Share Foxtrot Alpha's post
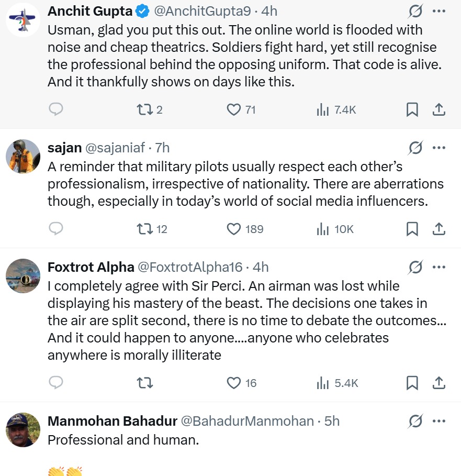Image resolution: width=461 pixels, height=476 pixels. 439,383
